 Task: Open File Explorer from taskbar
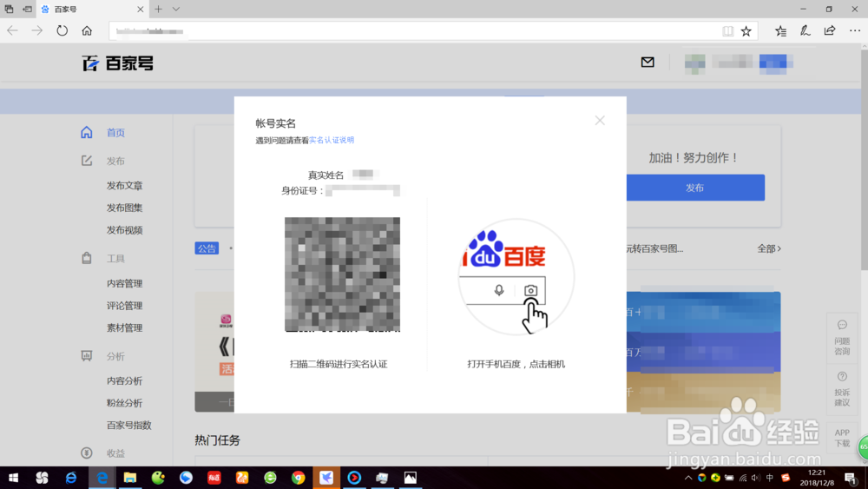130,478
